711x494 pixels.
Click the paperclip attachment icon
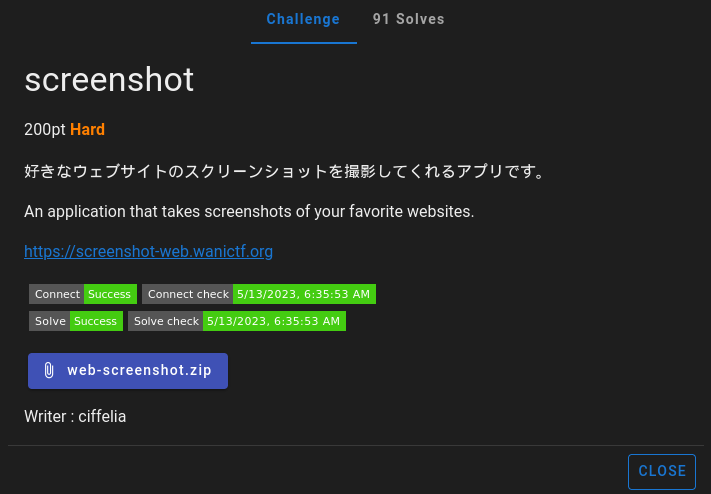coord(49,371)
